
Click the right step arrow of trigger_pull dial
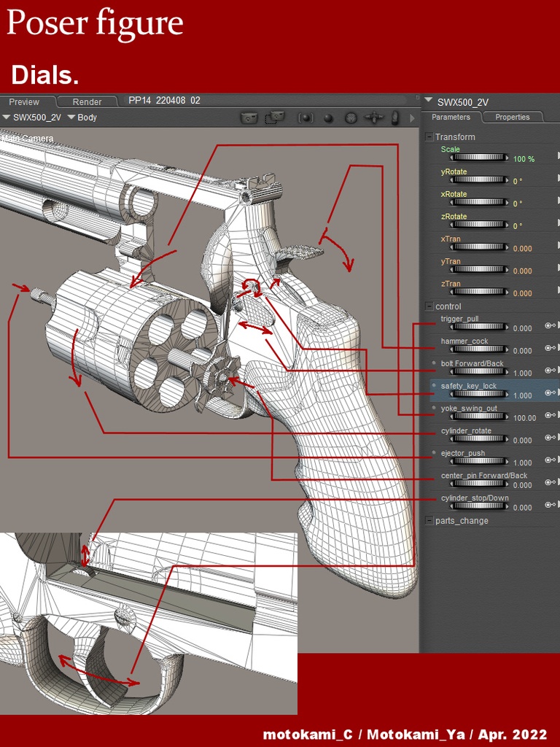(x=507, y=327)
